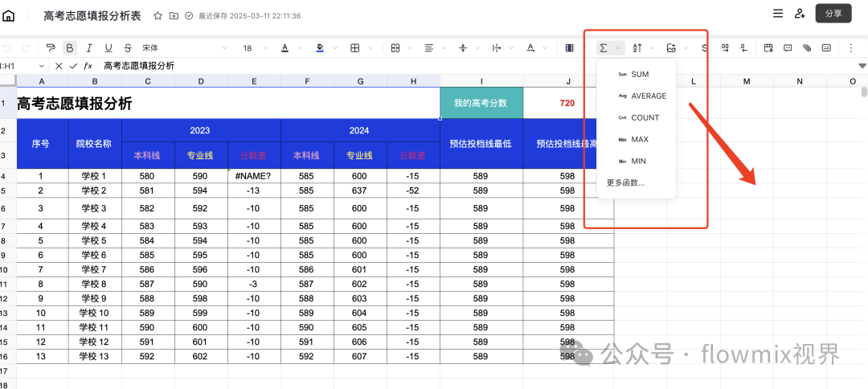Select the #NAME? error cell
The width and height of the screenshot is (868, 389).
pos(254,176)
